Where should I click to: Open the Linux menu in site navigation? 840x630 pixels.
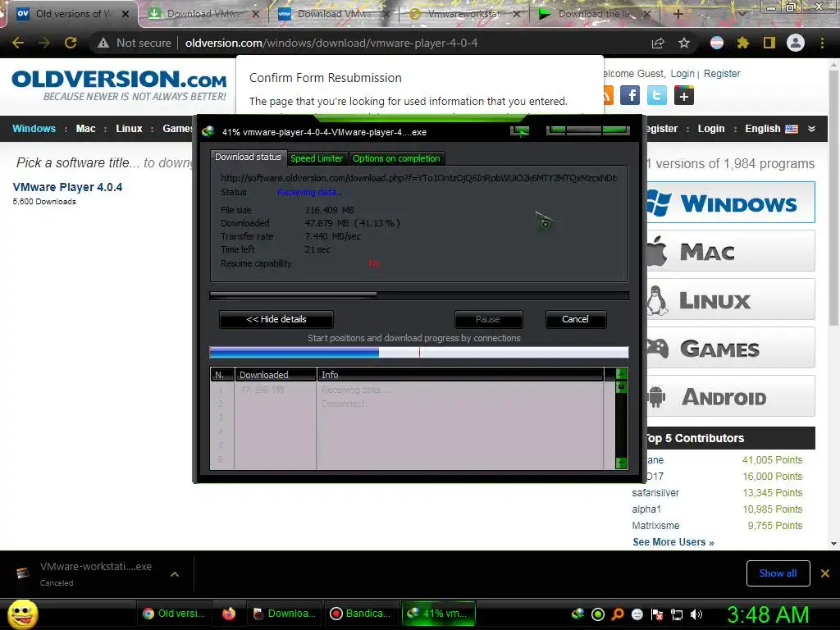click(x=129, y=129)
